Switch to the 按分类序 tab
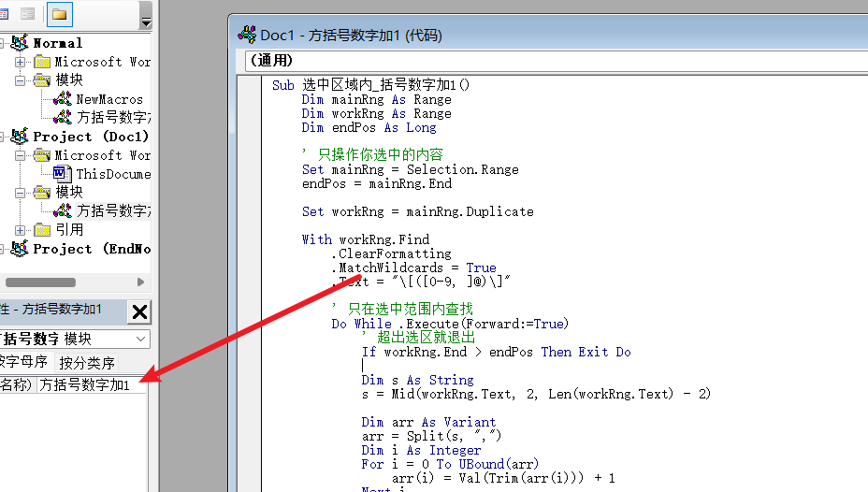868x492 pixels. pos(87,362)
